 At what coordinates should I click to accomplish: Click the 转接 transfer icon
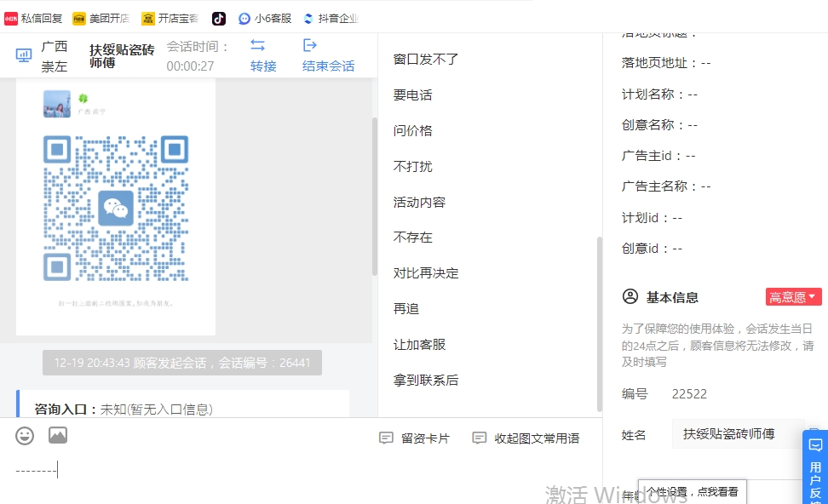[258, 45]
